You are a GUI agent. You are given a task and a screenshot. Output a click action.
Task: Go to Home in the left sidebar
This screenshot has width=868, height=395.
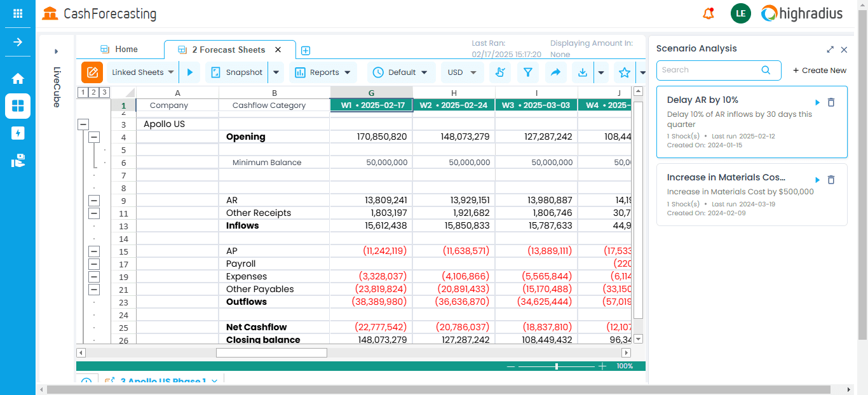point(18,79)
